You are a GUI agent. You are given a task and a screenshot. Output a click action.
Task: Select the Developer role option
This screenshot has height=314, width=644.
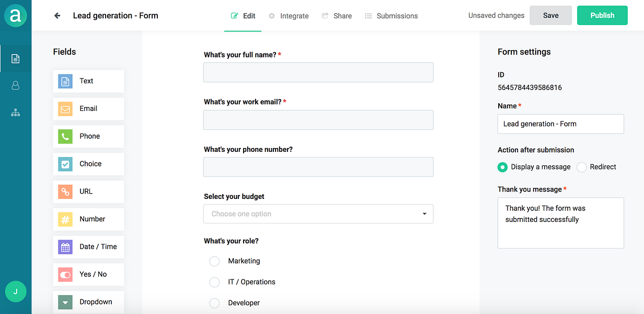[214, 303]
